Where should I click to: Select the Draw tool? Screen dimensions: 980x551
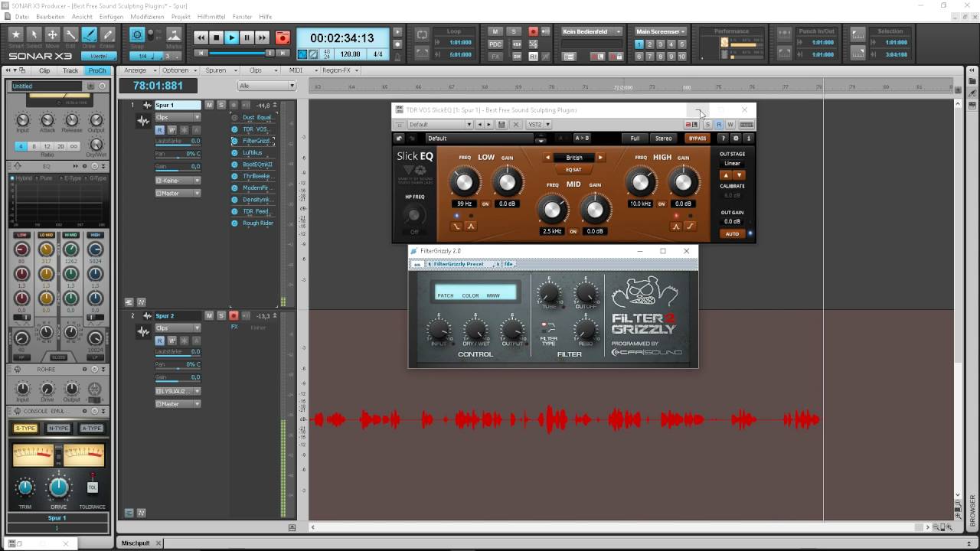[89, 34]
